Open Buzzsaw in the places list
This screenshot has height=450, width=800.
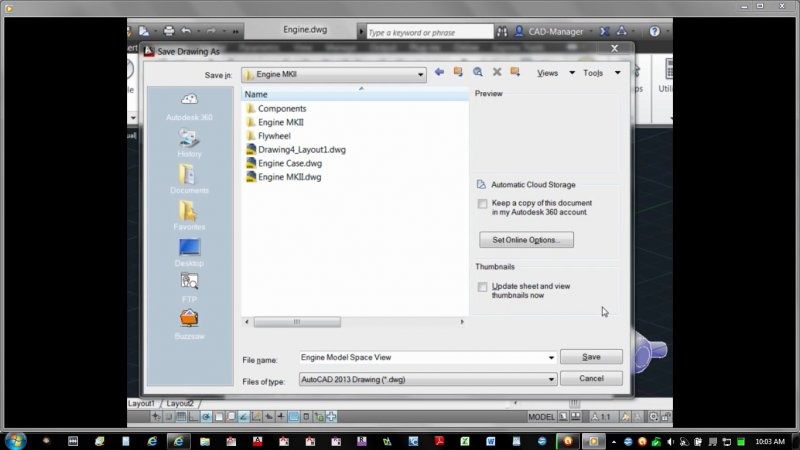tap(189, 325)
